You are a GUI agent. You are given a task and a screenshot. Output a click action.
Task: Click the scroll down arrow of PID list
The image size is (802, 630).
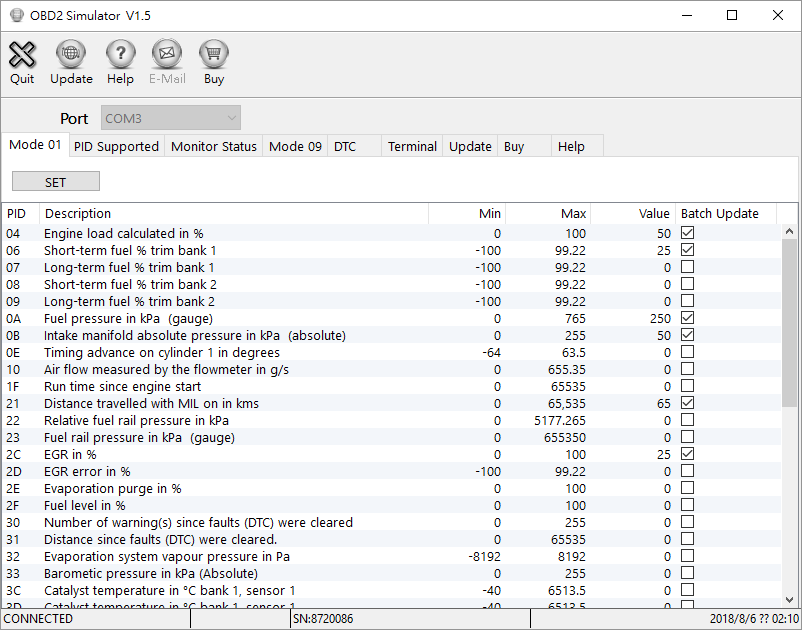[789, 599]
